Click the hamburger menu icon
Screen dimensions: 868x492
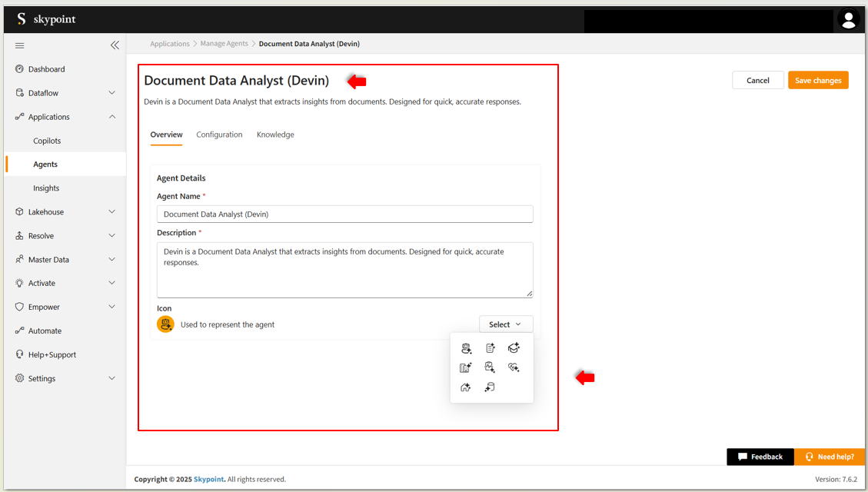coord(20,45)
